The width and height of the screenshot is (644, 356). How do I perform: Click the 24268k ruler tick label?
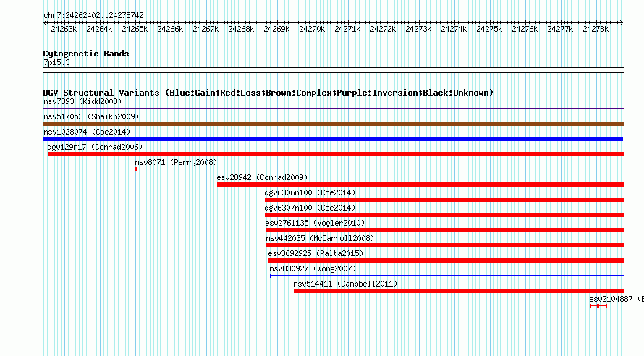(241, 29)
